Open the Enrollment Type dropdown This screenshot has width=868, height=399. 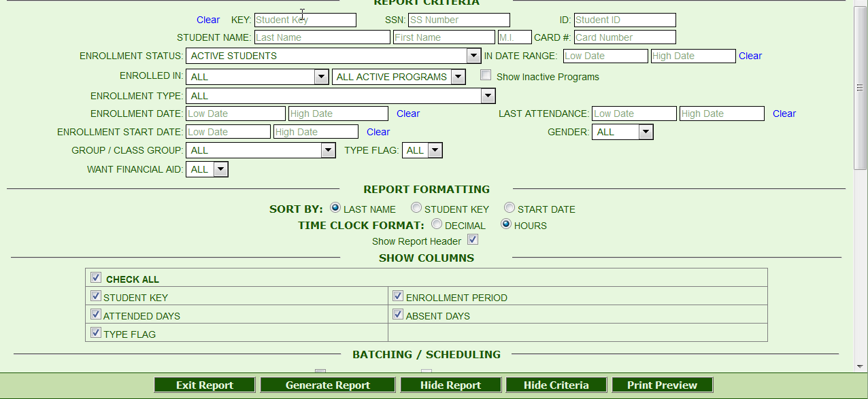click(x=341, y=96)
